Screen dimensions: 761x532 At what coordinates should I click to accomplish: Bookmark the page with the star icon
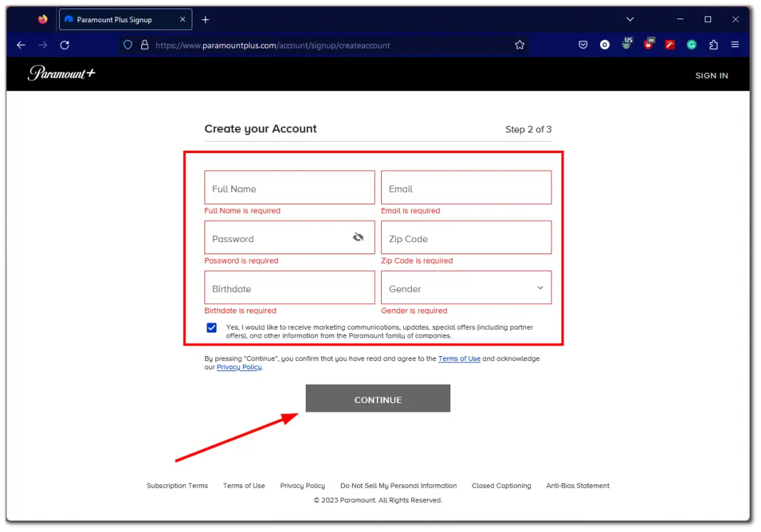click(519, 44)
